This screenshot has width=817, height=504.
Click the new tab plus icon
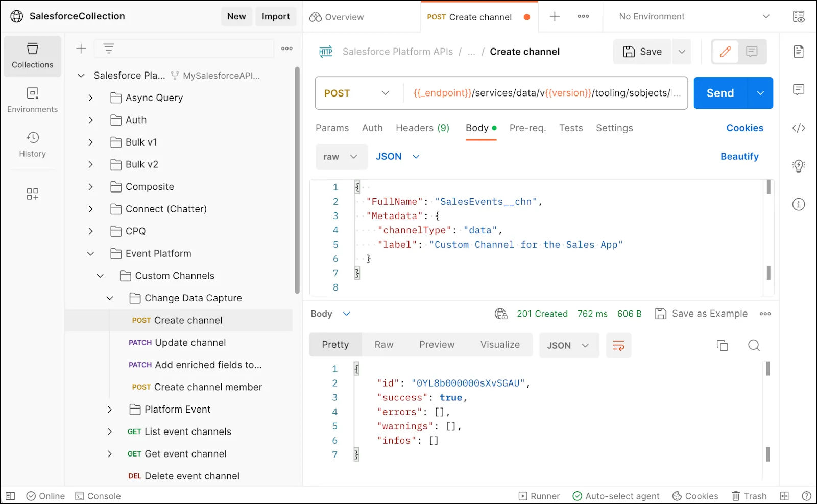click(x=555, y=16)
